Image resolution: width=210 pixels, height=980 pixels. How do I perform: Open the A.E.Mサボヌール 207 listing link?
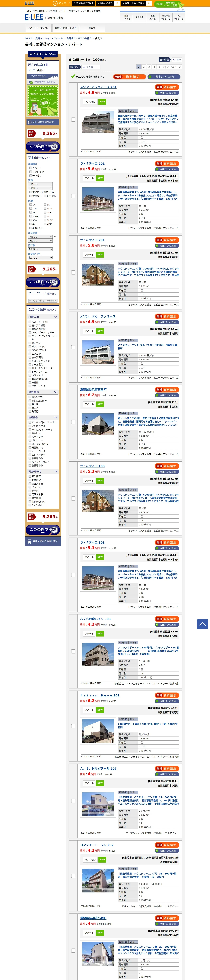coord(98,768)
